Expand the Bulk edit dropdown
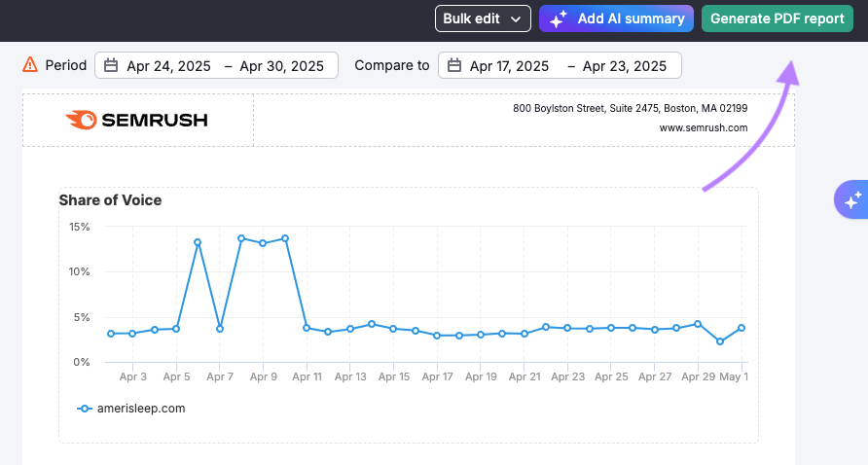868x465 pixels. pyautogui.click(x=483, y=18)
